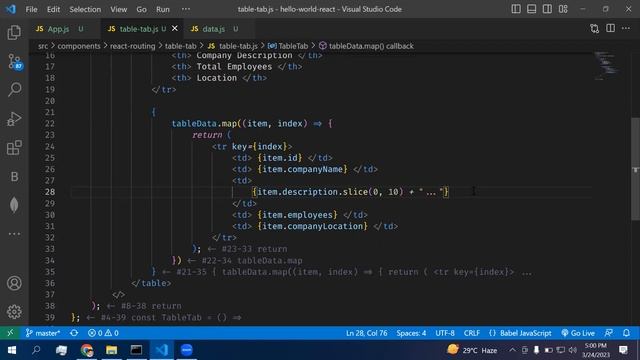Switch to the App.js tab
The width and height of the screenshot is (640, 360).
click(x=60, y=29)
